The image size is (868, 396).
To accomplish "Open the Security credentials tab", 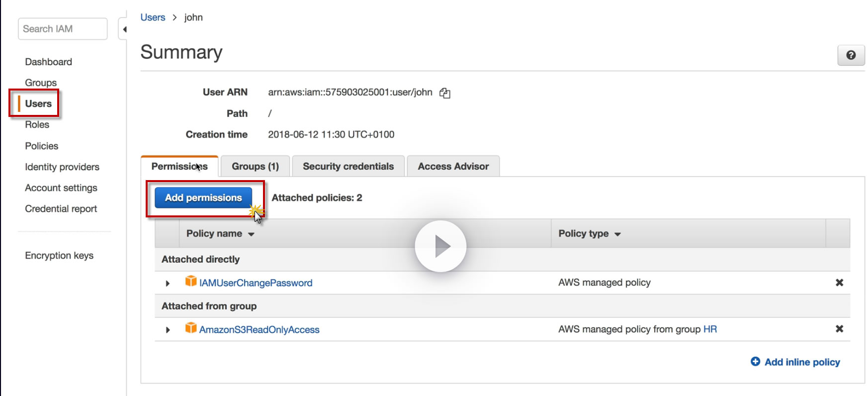I will pos(348,167).
